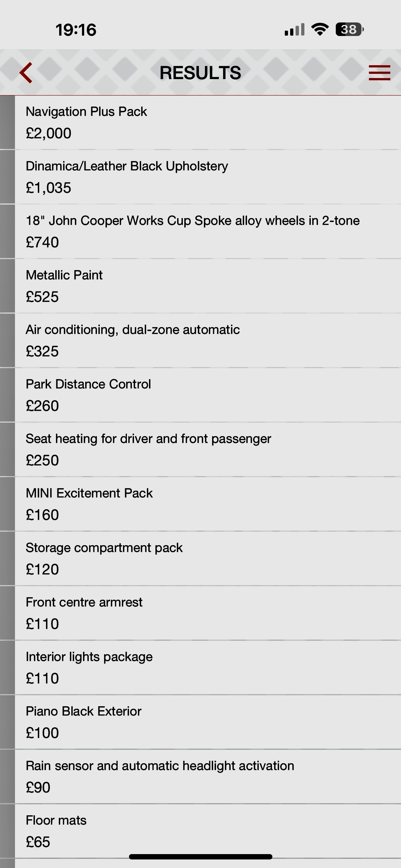Tap the 19:16 clock in status bar
The image size is (401, 868).
pos(76,30)
